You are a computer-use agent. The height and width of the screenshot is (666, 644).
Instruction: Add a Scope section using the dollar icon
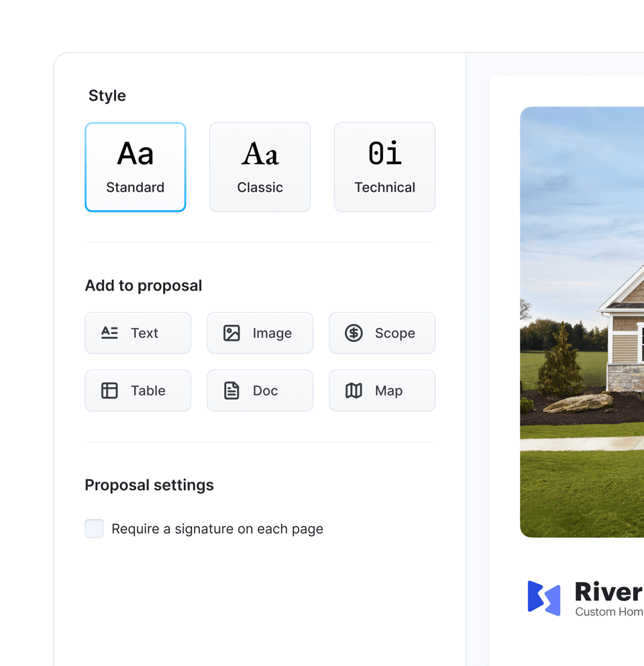(x=354, y=333)
